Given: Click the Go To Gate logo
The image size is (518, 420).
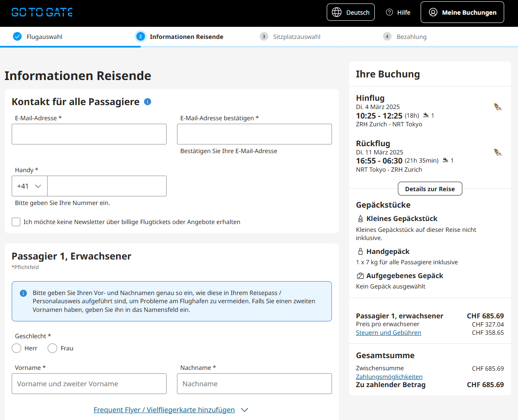Looking at the screenshot, I should tap(42, 12).
